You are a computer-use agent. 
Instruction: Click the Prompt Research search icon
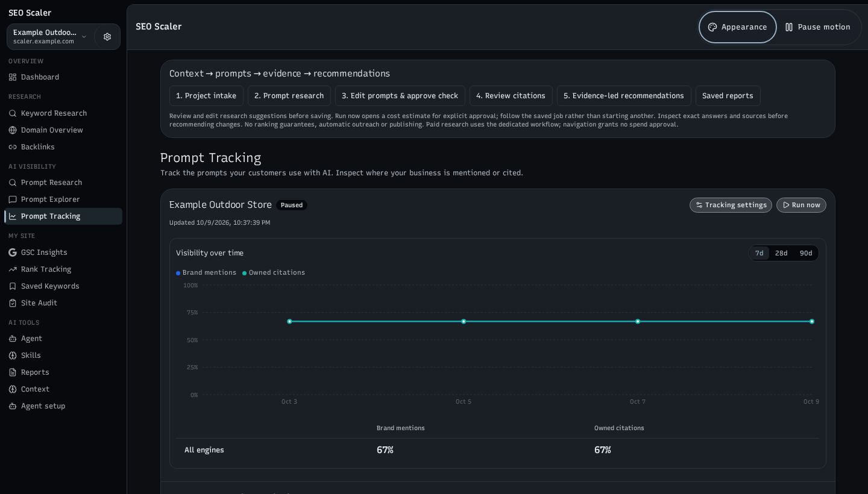click(x=13, y=183)
